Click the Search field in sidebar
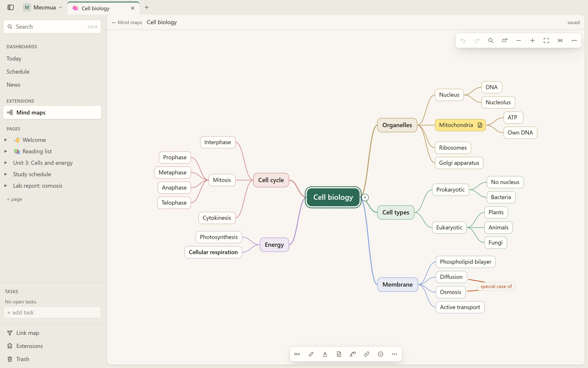 [52, 27]
